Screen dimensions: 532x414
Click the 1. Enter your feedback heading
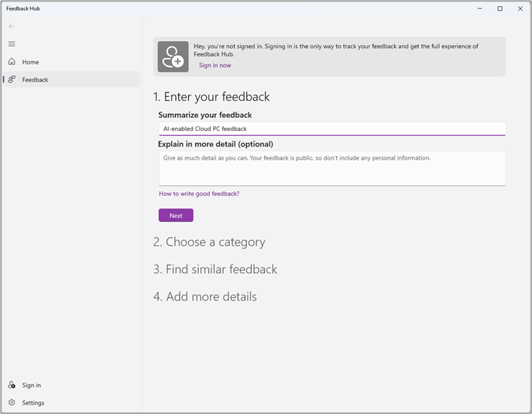click(x=211, y=97)
